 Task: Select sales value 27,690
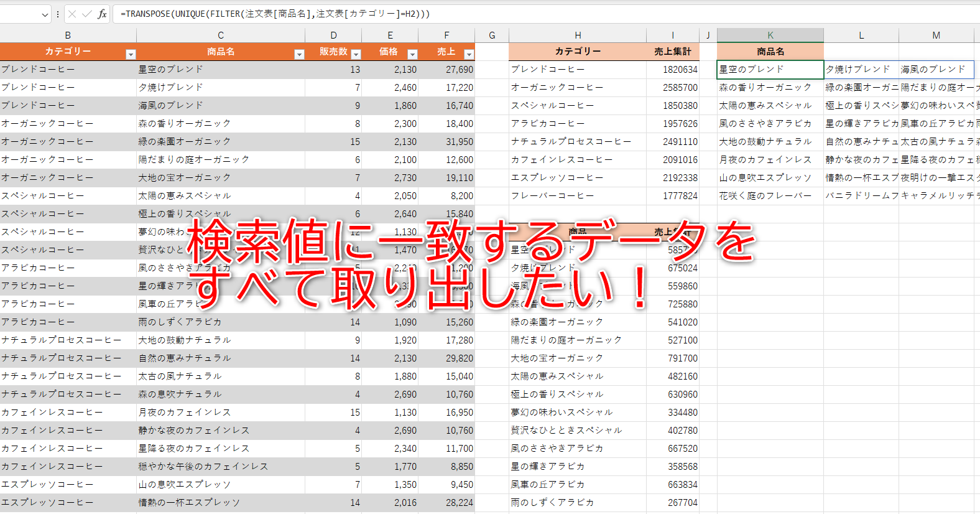(x=446, y=70)
